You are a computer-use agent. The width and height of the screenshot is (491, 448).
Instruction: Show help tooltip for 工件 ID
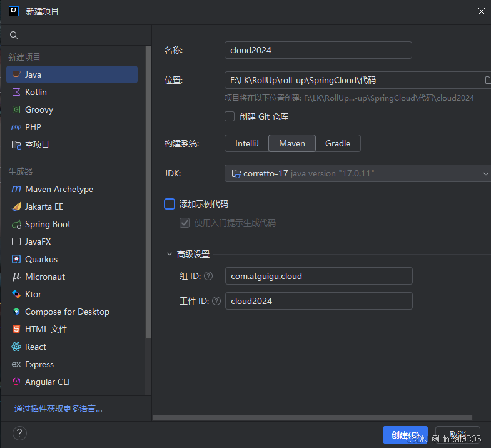click(216, 301)
